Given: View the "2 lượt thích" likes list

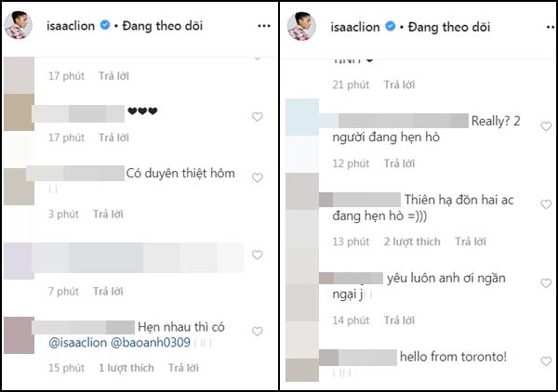Looking at the screenshot, I should tap(412, 242).
